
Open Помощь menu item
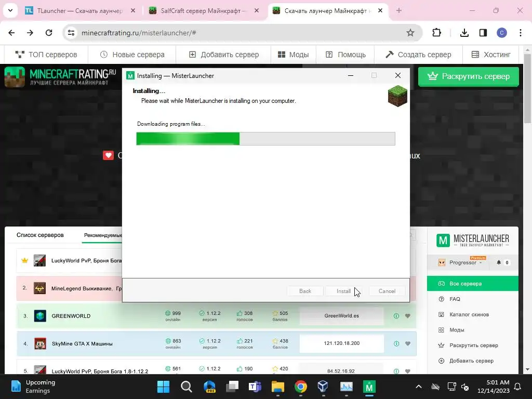coord(345,55)
